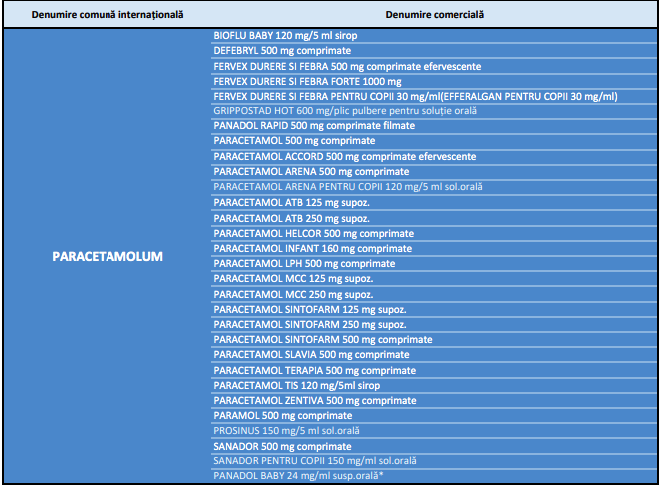Image resolution: width=663 pixels, height=487 pixels.
Task: Click PARACETAMOL ARENA 500 mg comprimate
Action: click(x=434, y=172)
